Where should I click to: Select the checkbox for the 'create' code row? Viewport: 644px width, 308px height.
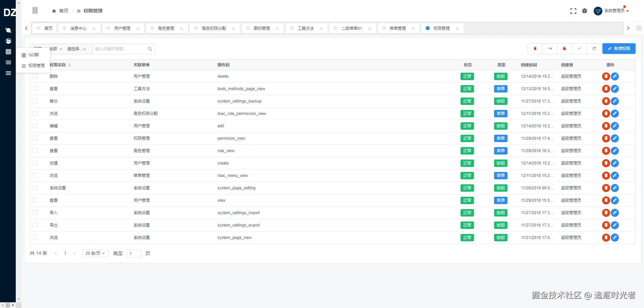[35, 163]
